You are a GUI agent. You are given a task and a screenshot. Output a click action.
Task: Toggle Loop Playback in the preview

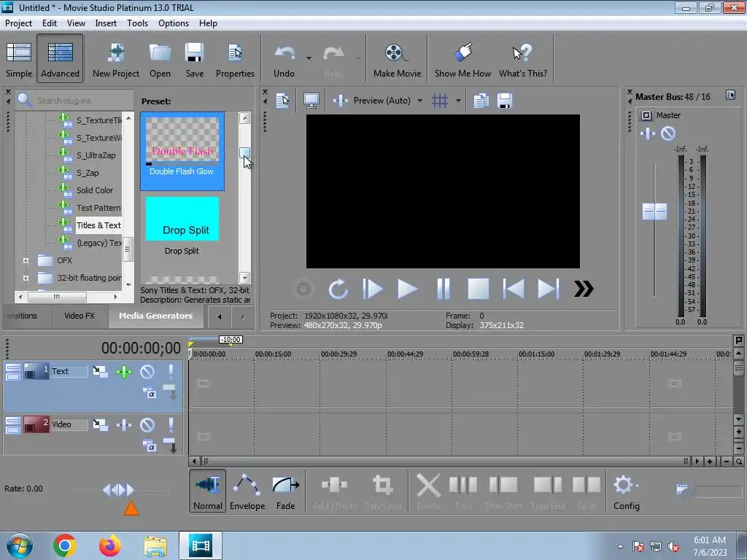tap(338, 289)
